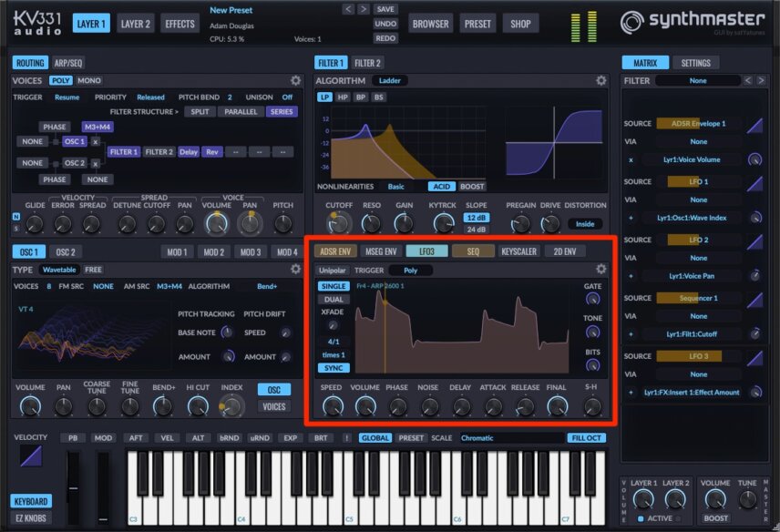Screen dimensions: 780x532
Task: Toggle the LFO SYNC button
Action: [x=334, y=368]
